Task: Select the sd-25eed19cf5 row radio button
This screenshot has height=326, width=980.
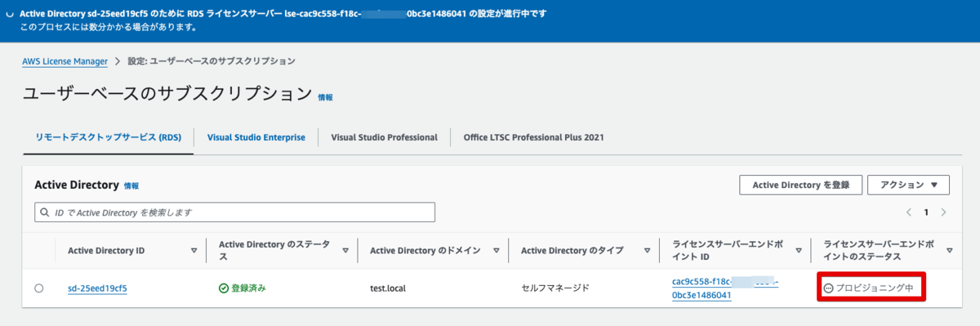Action: [39, 288]
